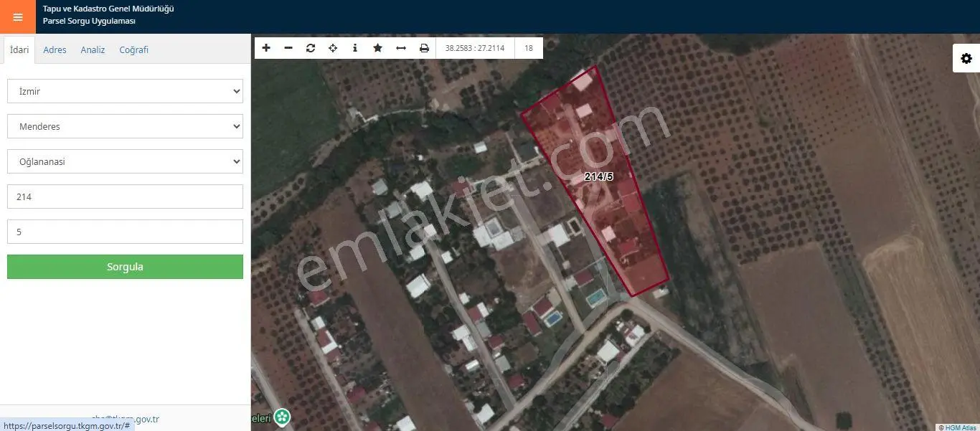
Task: Click the tkgm.gov.tr email link
Action: point(126,419)
